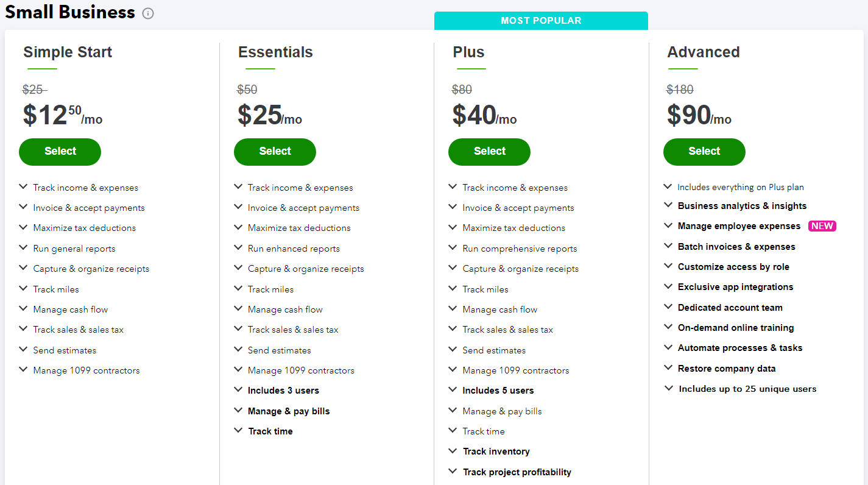The height and width of the screenshot is (485, 868).
Task: Choose the Plus plan Select button
Action: pos(489,152)
